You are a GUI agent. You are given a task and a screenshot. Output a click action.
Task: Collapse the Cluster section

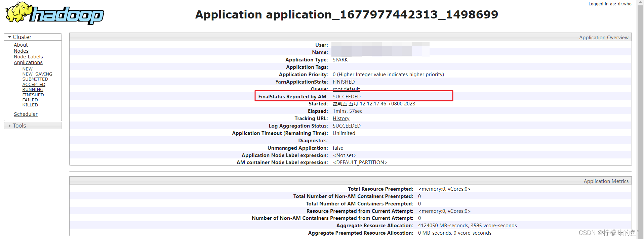[33, 37]
